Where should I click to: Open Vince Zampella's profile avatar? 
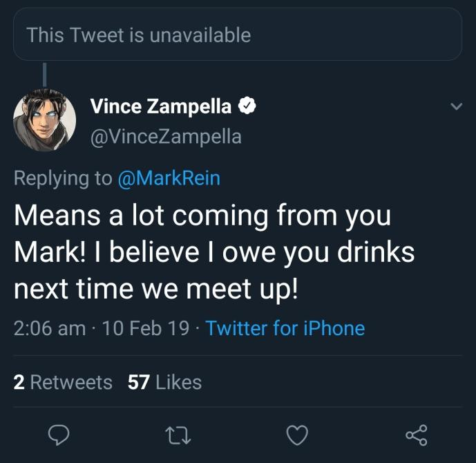pyautogui.click(x=45, y=120)
